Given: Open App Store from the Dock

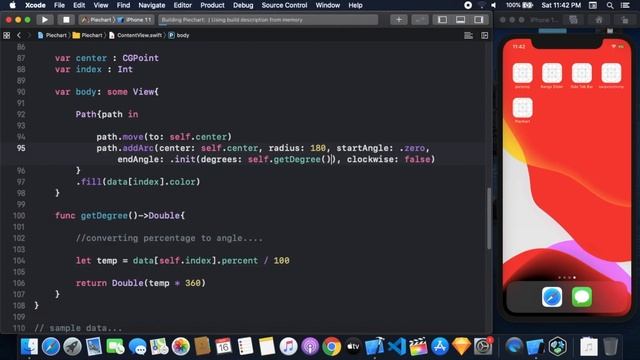Looking at the screenshot, I should [x=440, y=347].
